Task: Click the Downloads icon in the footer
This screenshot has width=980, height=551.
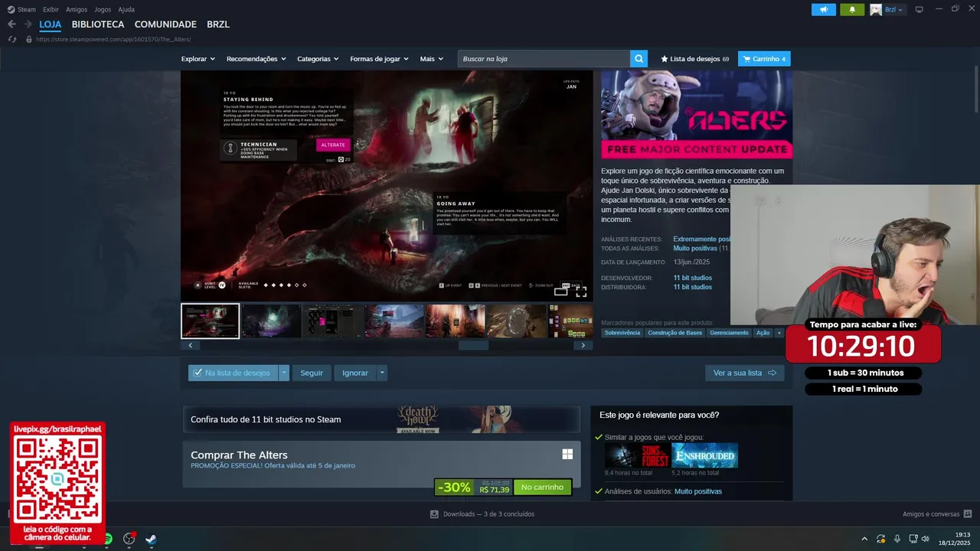Action: 434,514
